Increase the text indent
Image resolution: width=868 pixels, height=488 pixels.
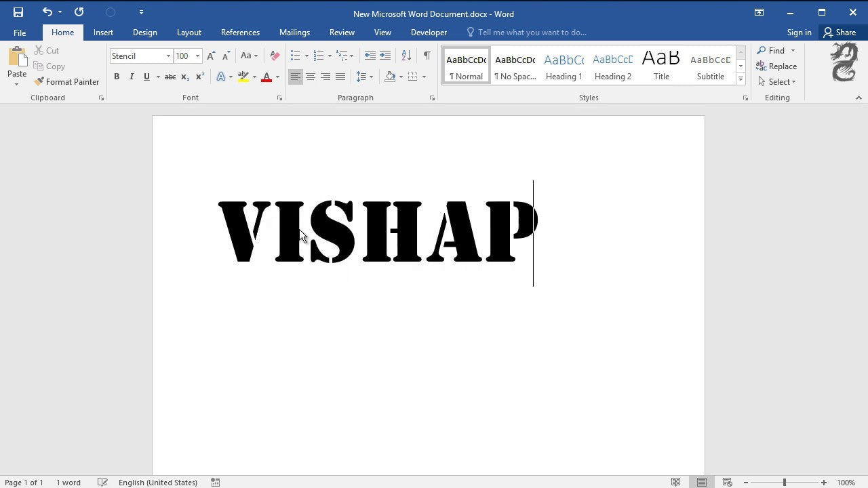pyautogui.click(x=384, y=56)
